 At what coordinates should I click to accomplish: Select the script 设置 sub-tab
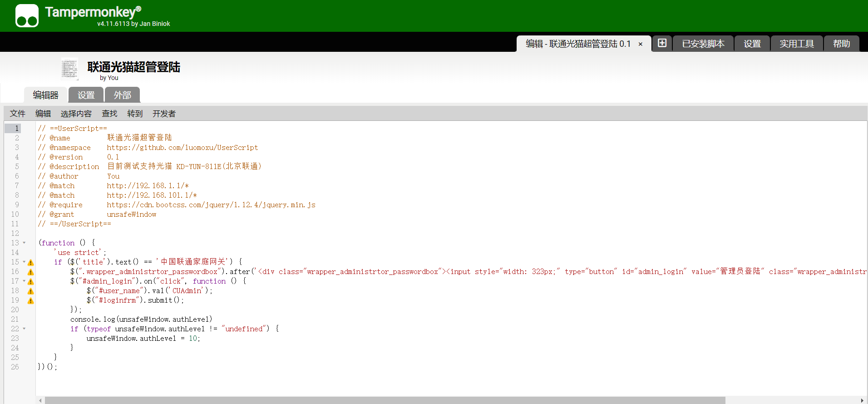(86, 95)
